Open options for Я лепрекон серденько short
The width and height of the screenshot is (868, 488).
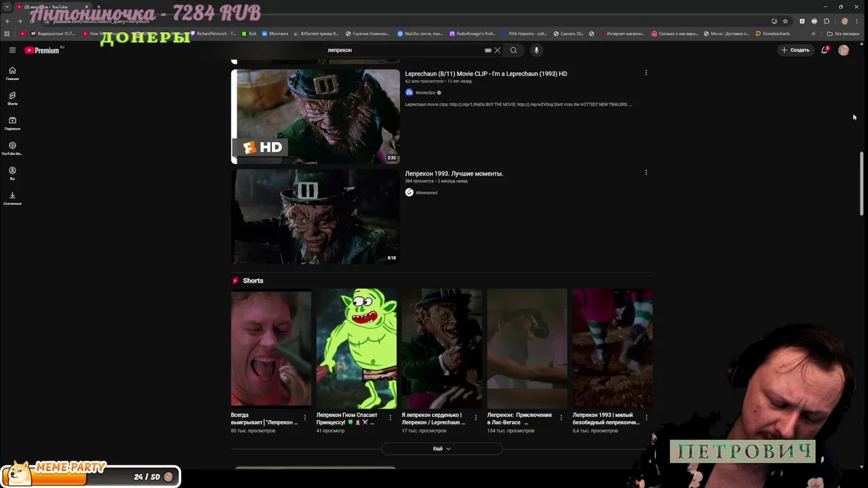(475, 418)
